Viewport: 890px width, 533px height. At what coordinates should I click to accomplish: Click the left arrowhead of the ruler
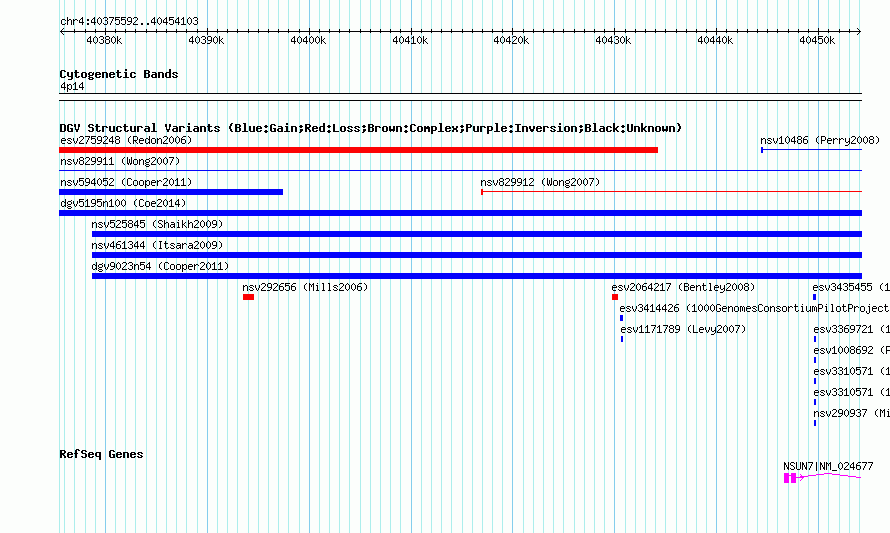(x=62, y=31)
